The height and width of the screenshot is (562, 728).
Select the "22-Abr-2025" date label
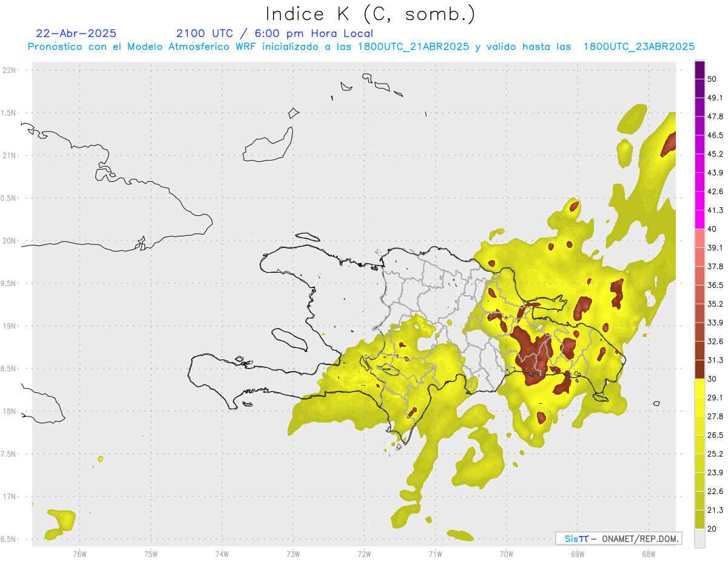coord(76,33)
